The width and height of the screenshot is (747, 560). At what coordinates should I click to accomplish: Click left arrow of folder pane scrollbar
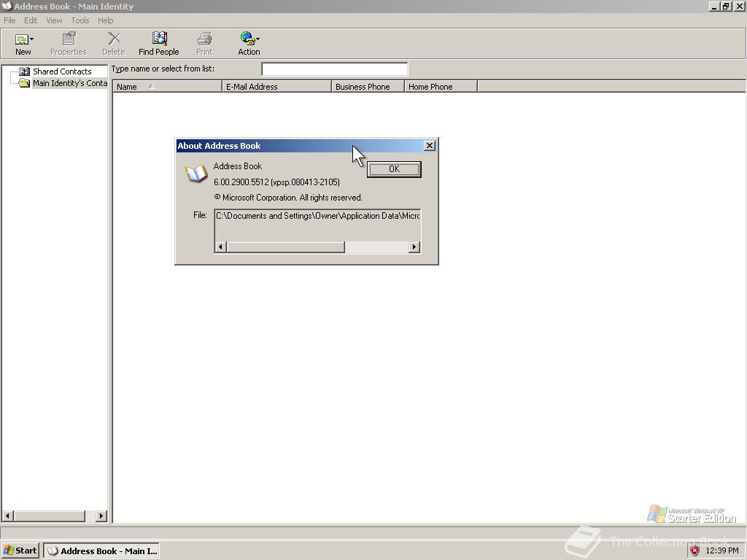coord(7,516)
